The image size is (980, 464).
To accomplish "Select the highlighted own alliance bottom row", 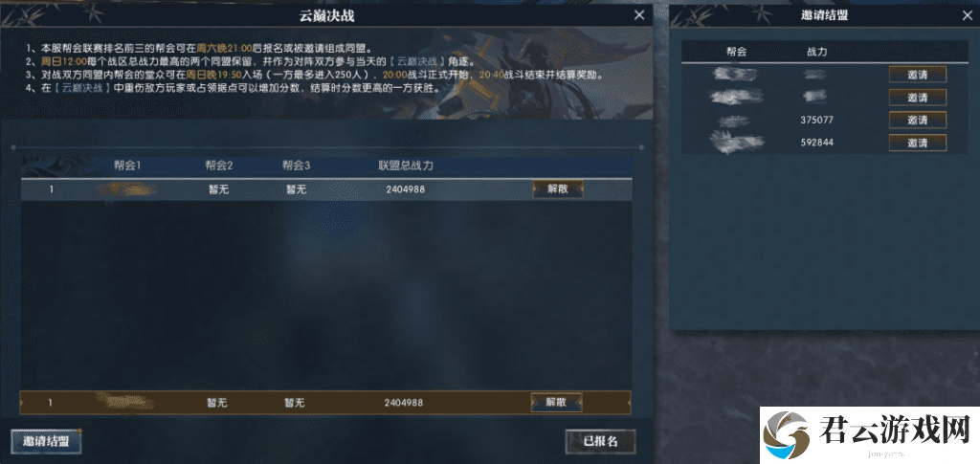I will 325,403.
